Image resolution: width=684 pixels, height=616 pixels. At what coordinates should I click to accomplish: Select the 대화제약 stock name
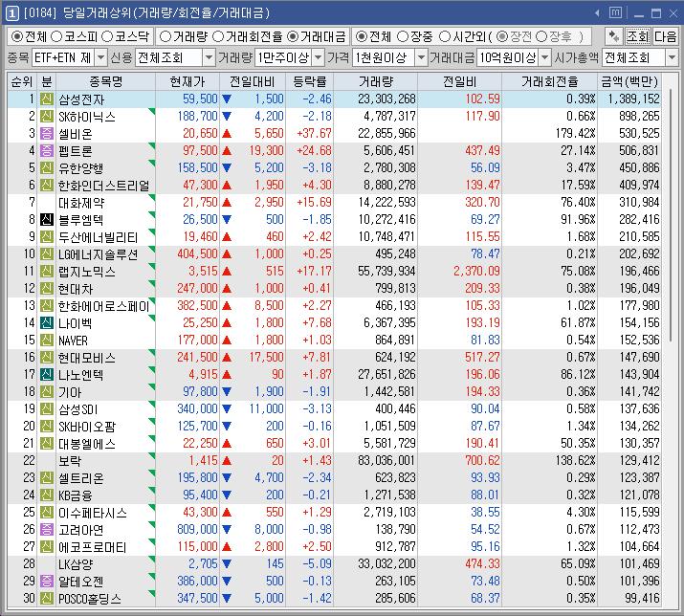tap(81, 203)
